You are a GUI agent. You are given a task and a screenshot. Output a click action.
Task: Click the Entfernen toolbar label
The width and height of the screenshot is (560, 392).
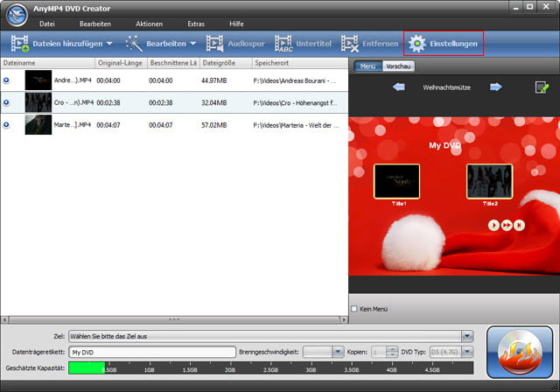pyautogui.click(x=381, y=44)
